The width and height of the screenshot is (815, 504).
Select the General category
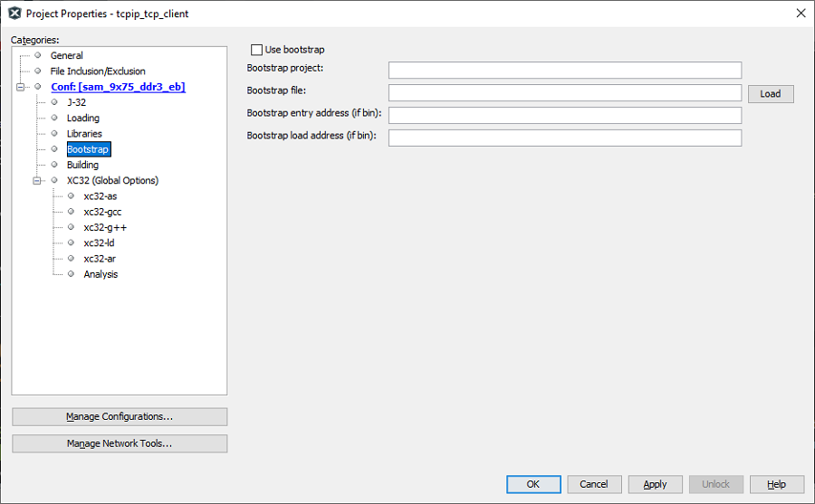pos(66,55)
